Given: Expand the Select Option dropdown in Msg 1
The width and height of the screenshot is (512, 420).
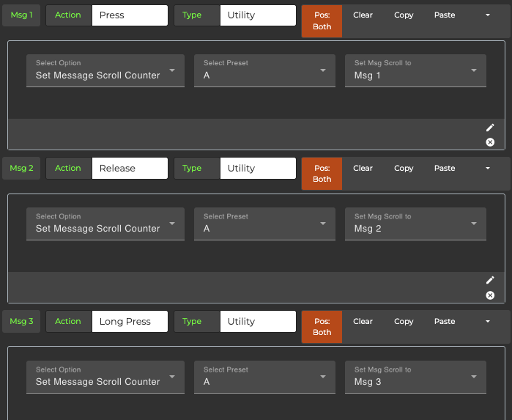Looking at the screenshot, I should click(x=105, y=70).
